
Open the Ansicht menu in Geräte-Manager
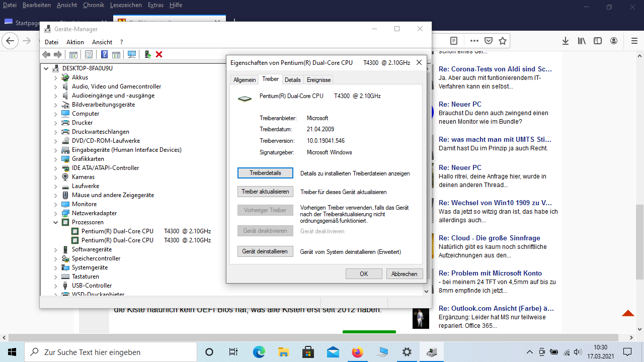102,42
